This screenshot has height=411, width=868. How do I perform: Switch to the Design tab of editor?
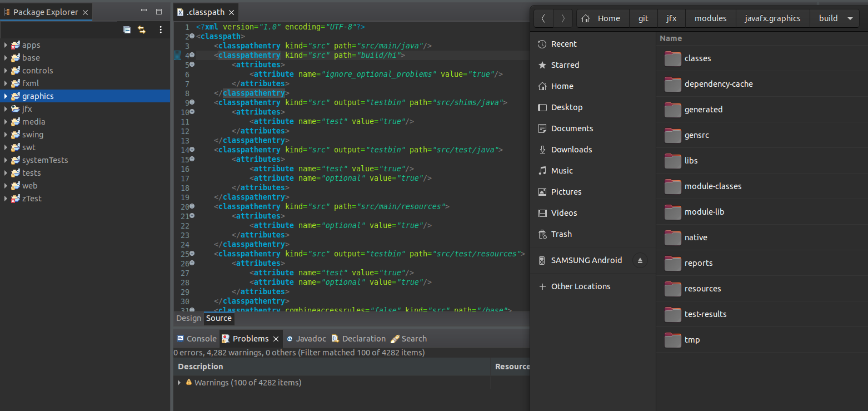188,318
